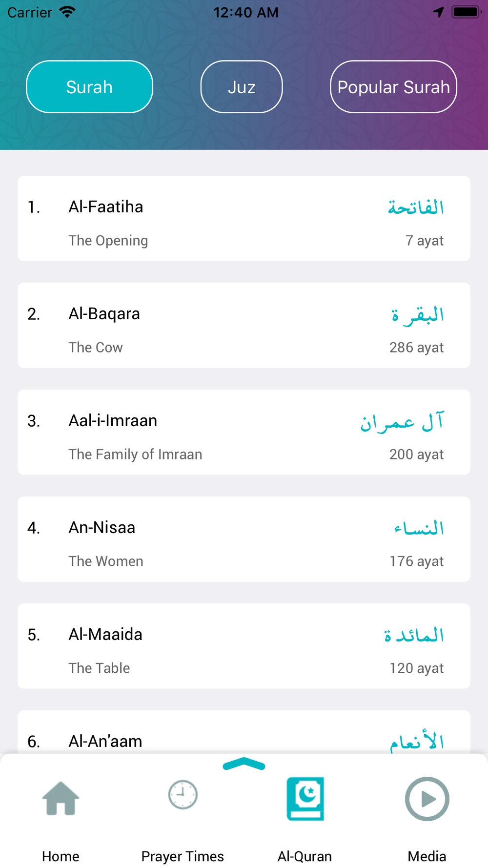Open An-Nisaa, The Women
The height and width of the screenshot is (868, 488).
(244, 539)
